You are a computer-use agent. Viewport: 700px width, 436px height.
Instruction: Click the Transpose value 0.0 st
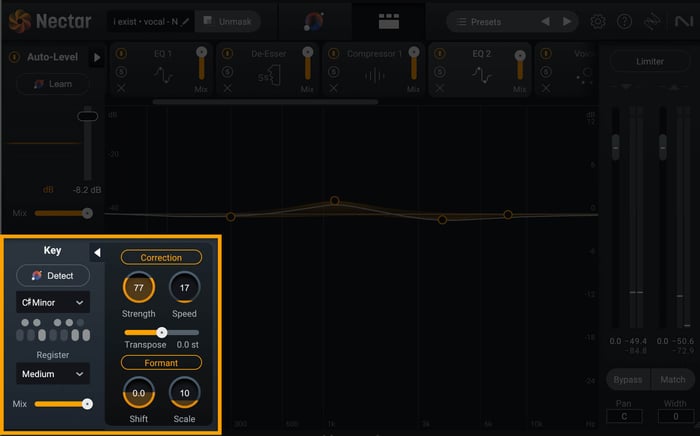[188, 345]
